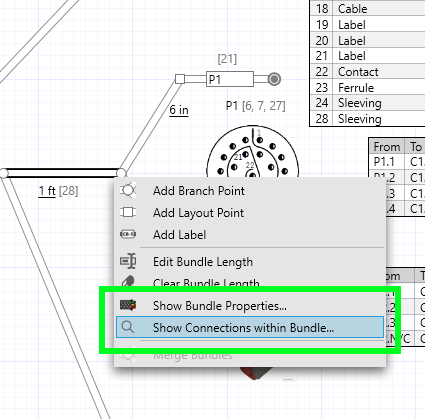This screenshot has height=419, width=425.
Task: Select the P1 circular connector face view
Action: point(253,152)
